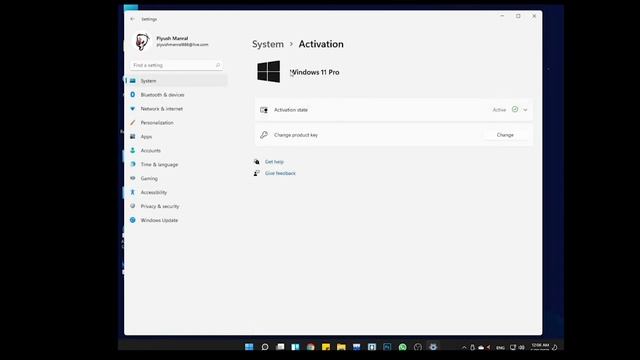Minimize the Settings window
640x360 pixels.
[502, 16]
